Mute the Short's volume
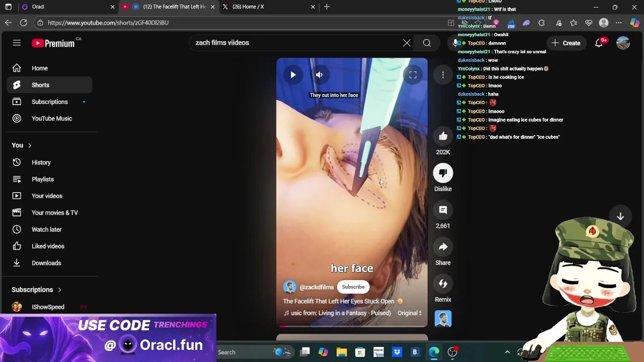 tap(319, 75)
